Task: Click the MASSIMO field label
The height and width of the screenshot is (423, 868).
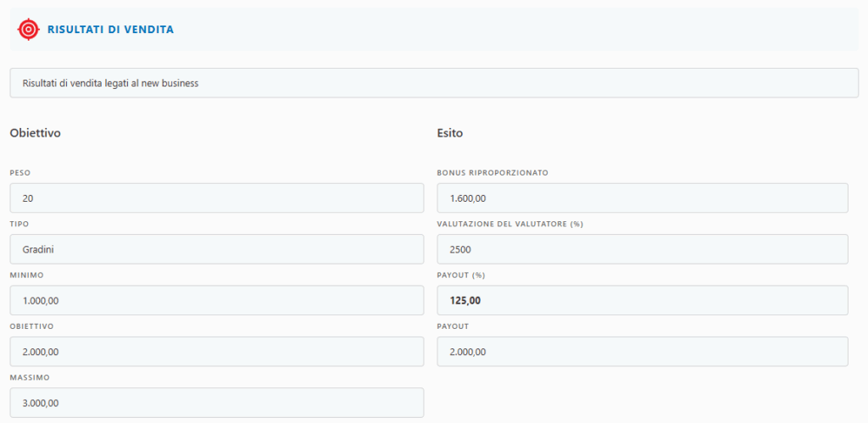Action: coord(29,377)
